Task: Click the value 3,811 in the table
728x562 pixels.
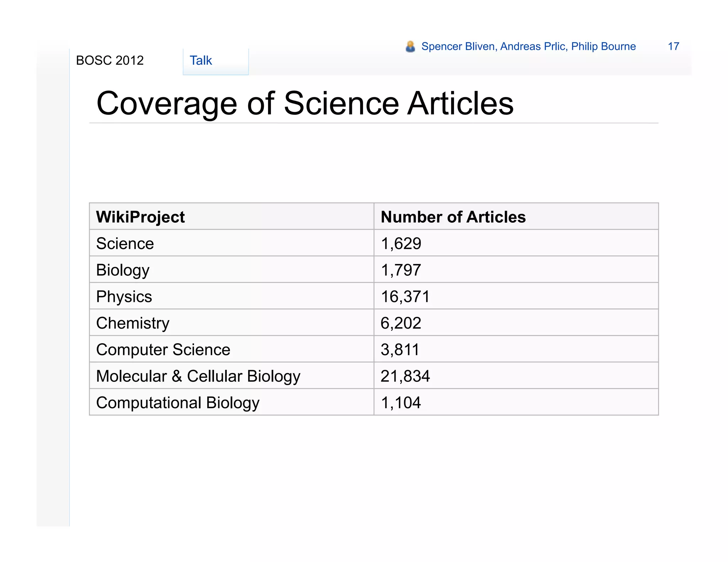Action: (x=400, y=350)
